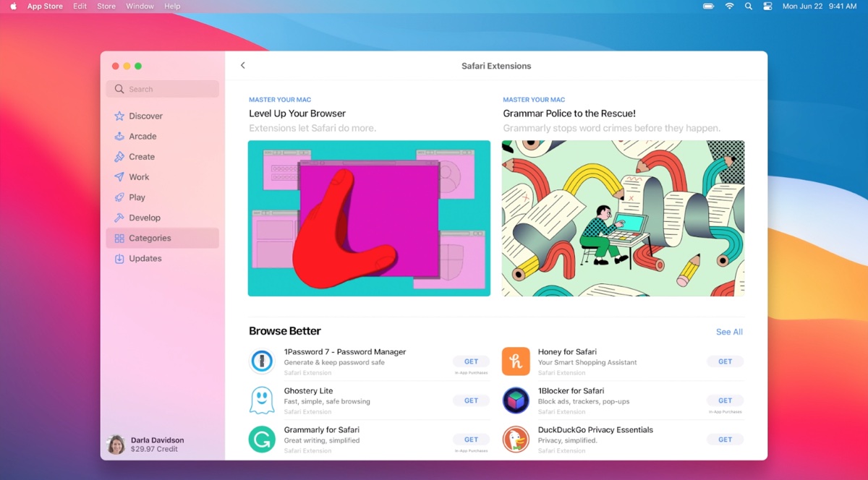
Task: Open the Store menu
Action: tap(106, 6)
